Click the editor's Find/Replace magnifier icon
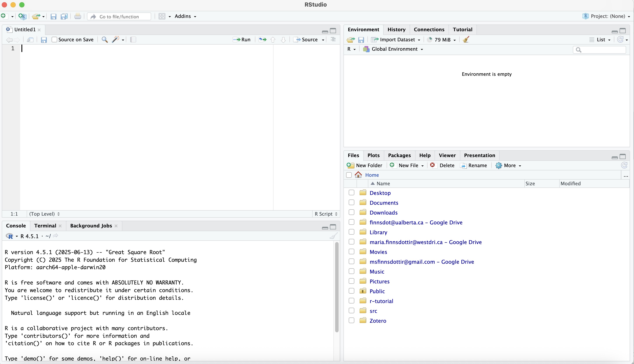Viewport: 634px width, 364px height. [x=105, y=40]
